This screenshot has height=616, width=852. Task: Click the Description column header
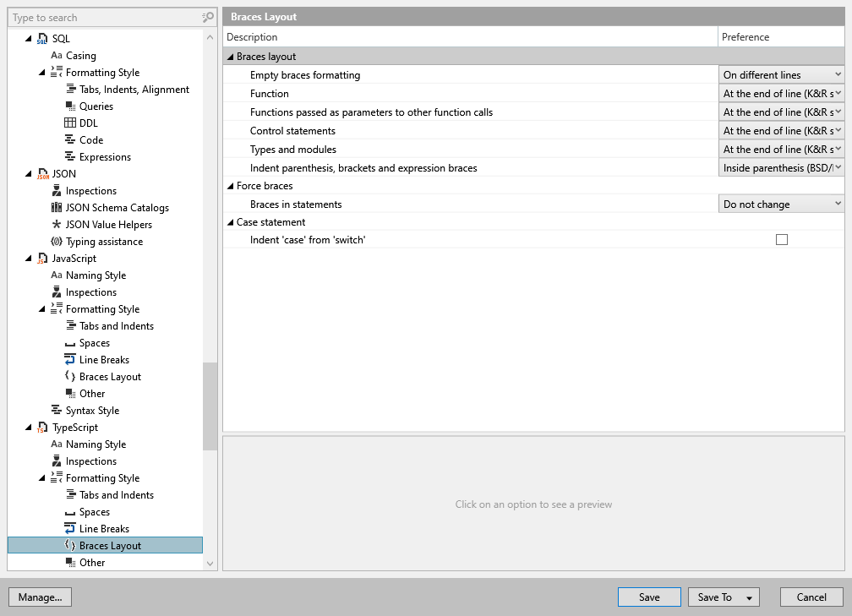[x=470, y=37]
